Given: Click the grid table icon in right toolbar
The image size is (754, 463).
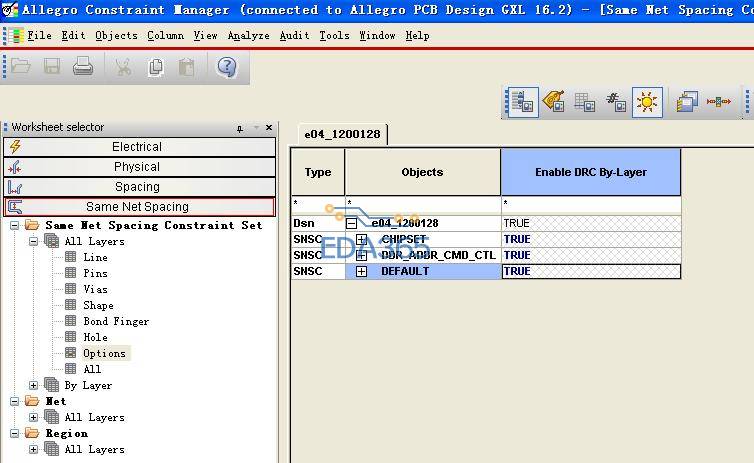Looking at the screenshot, I should [584, 102].
